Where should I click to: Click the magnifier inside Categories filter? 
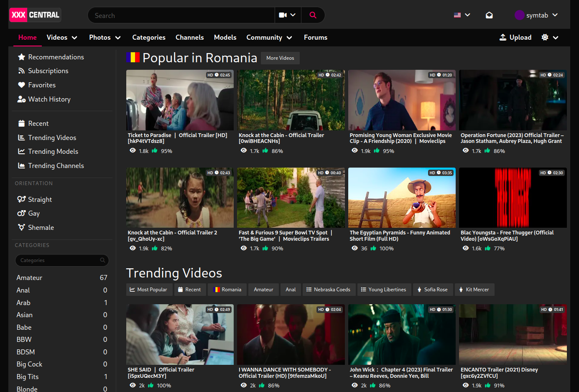[x=102, y=260]
